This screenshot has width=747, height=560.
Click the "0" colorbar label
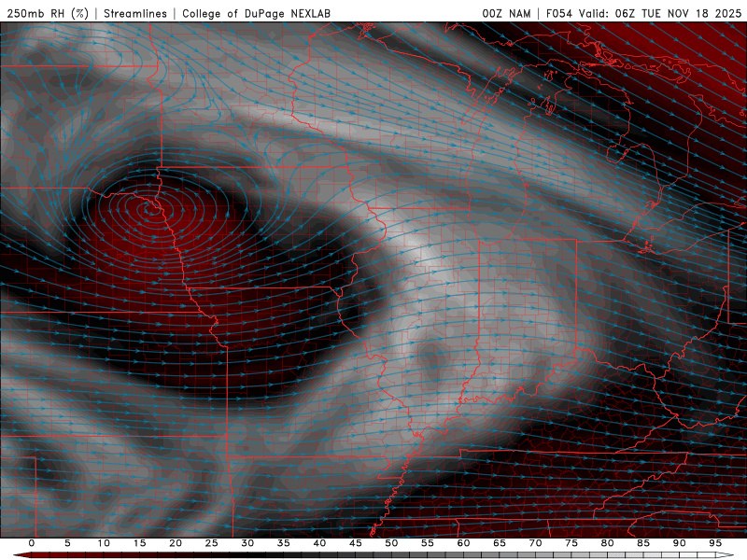click(x=32, y=543)
